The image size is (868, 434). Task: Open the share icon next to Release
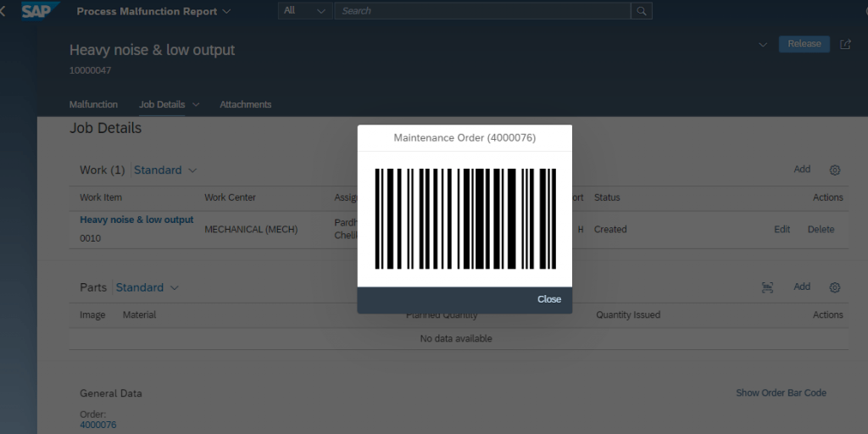pyautogui.click(x=845, y=44)
